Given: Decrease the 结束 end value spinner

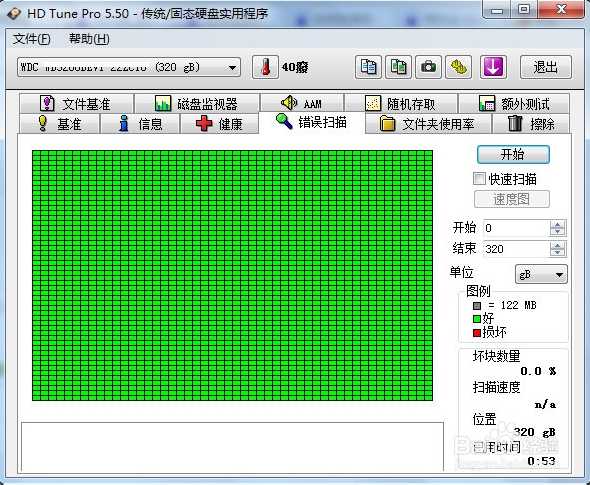Looking at the screenshot, I should point(557,253).
